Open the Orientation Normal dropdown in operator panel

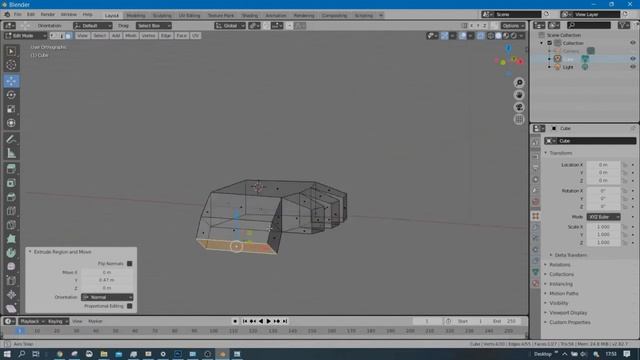click(107, 297)
